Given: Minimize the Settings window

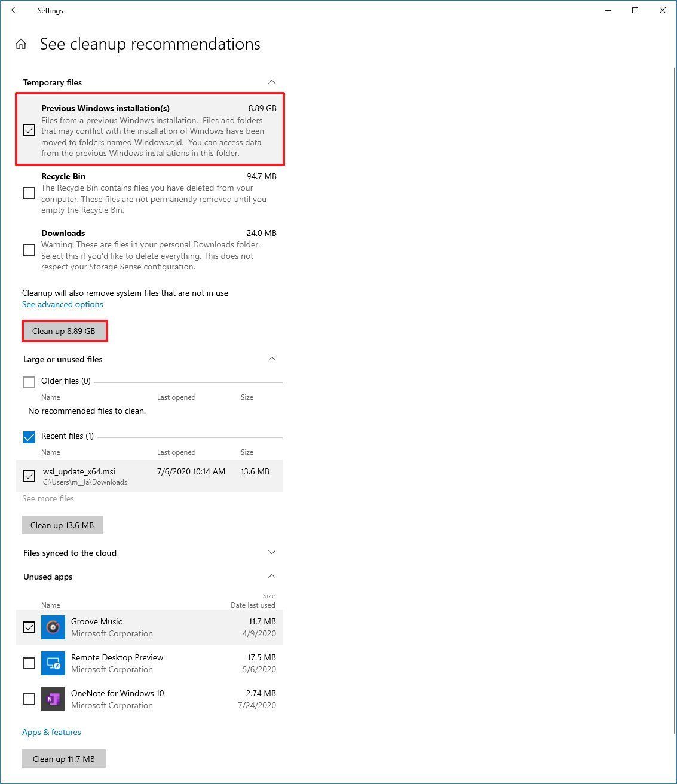Looking at the screenshot, I should pyautogui.click(x=608, y=10).
